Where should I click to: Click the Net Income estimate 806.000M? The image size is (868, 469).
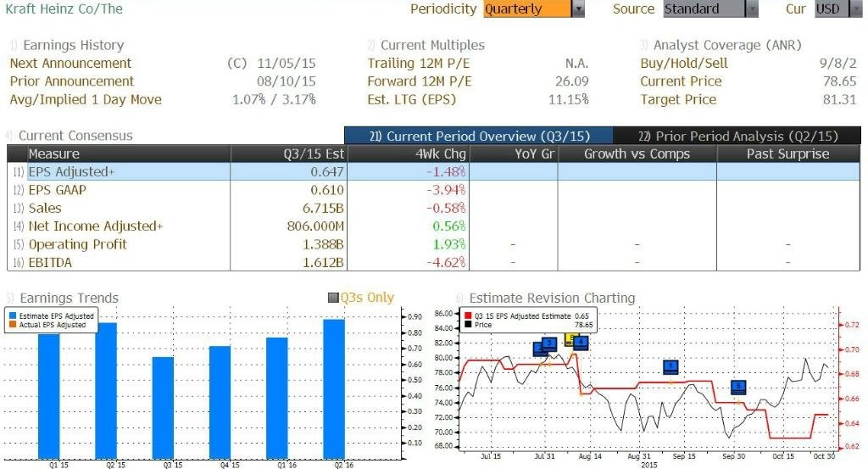pyautogui.click(x=315, y=226)
